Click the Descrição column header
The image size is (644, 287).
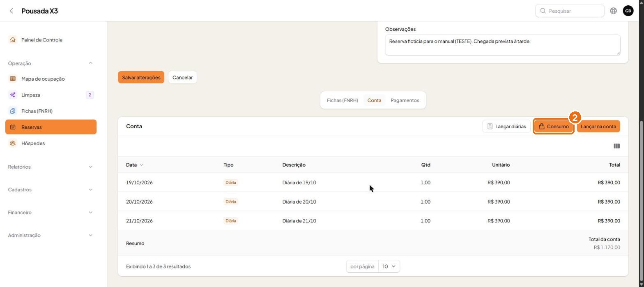294,165
